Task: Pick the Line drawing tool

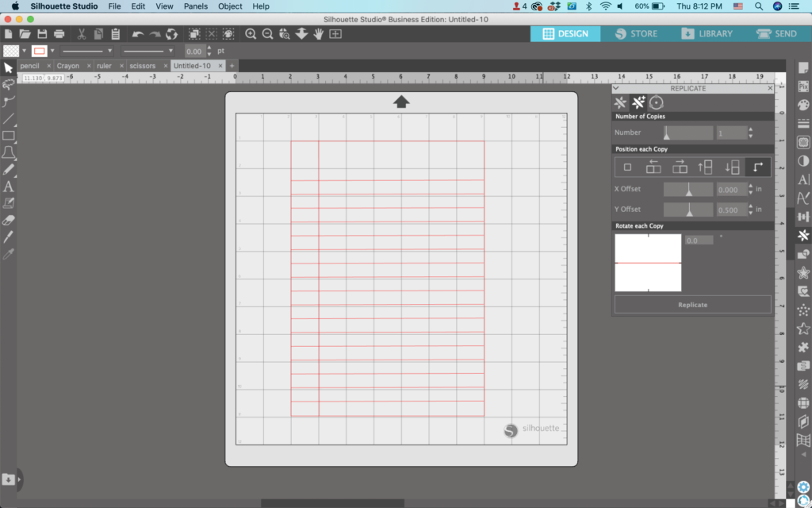Action: pos(8,119)
